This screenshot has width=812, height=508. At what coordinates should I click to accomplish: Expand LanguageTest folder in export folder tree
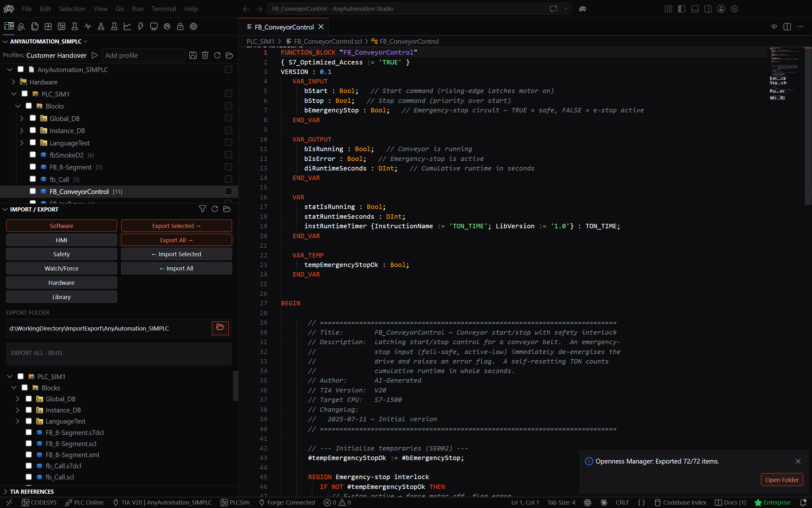[x=17, y=421]
